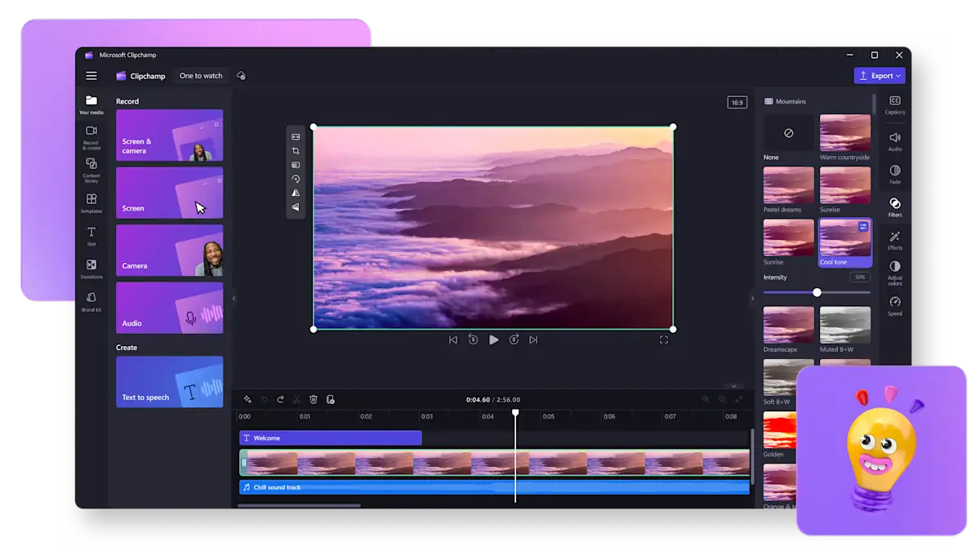Image resolution: width=980 pixels, height=555 pixels.
Task: Apply the Warm countryside filter
Action: coord(844,132)
